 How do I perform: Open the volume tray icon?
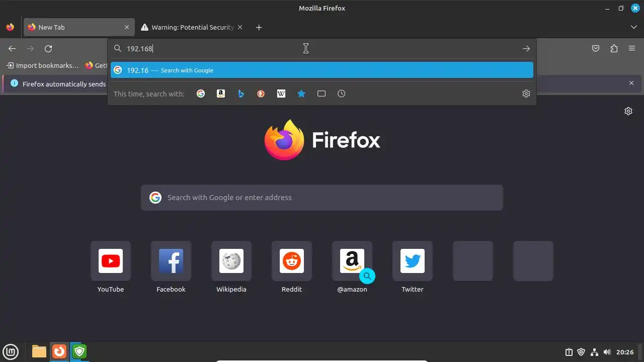(x=607, y=352)
